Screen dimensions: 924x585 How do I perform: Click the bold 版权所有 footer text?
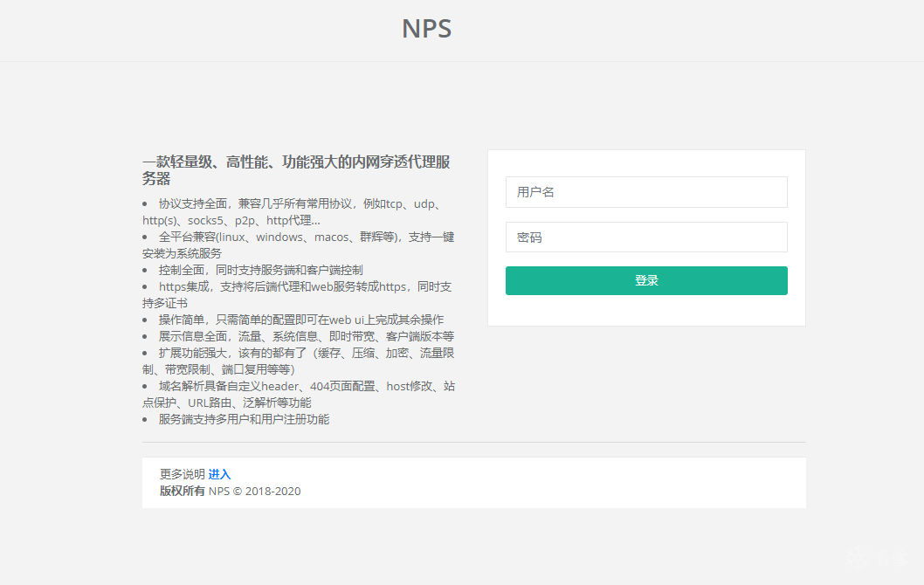point(182,491)
